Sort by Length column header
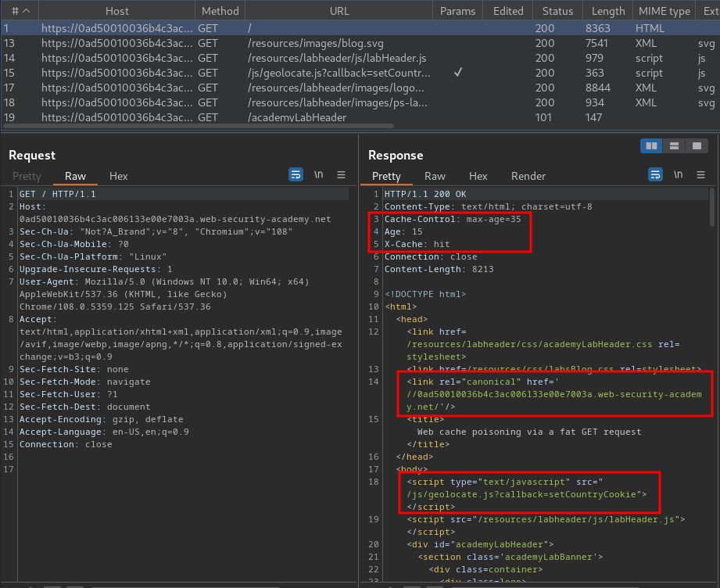Screen dimensions: 720x588 [x=608, y=11]
